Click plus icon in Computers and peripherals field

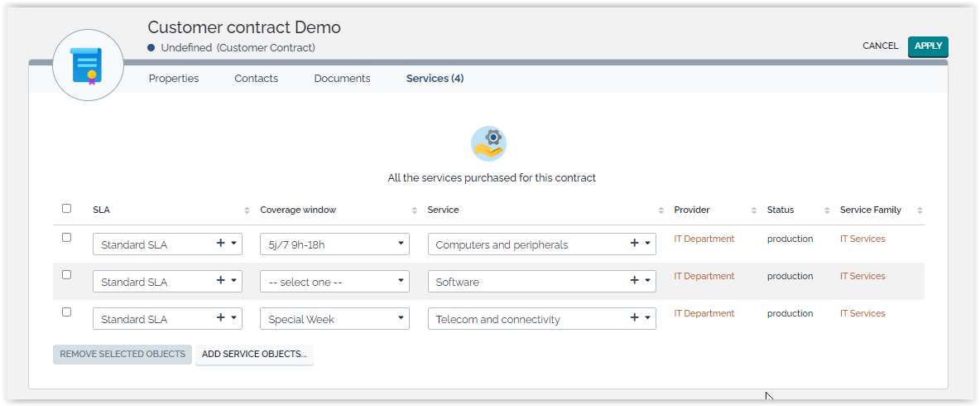[634, 244]
